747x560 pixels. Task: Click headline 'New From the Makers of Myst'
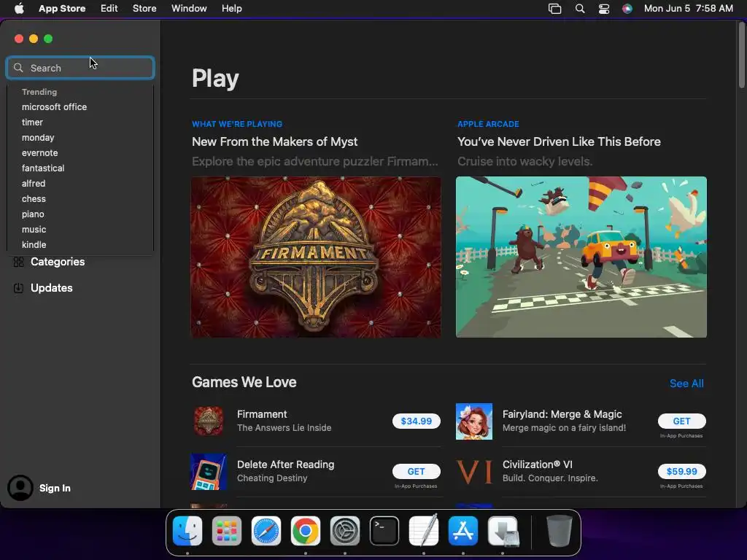(x=274, y=142)
